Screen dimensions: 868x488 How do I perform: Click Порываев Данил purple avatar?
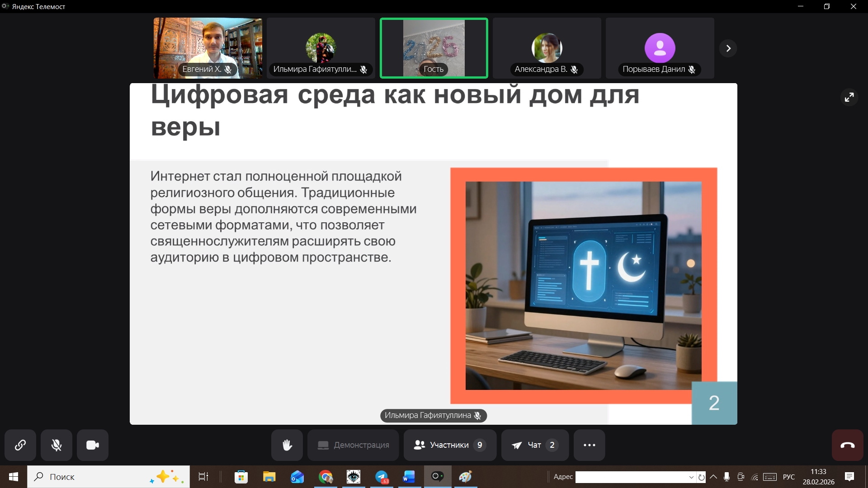coord(660,47)
